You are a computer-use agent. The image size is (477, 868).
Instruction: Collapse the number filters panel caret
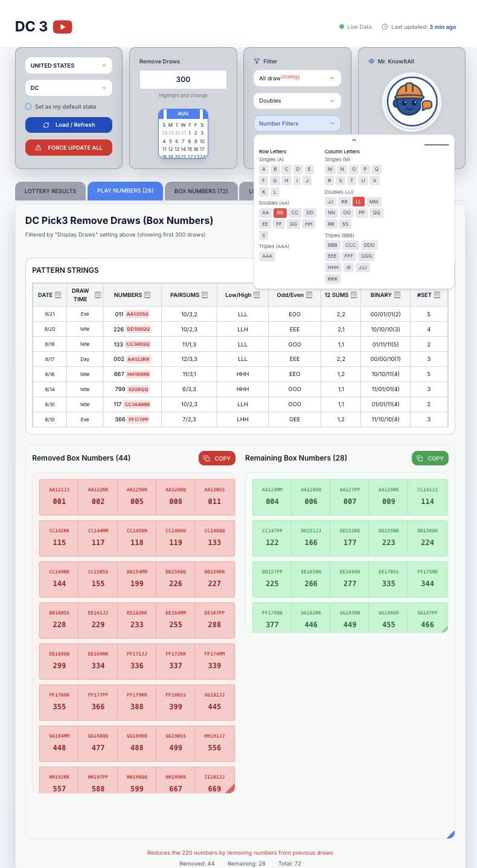[354, 140]
